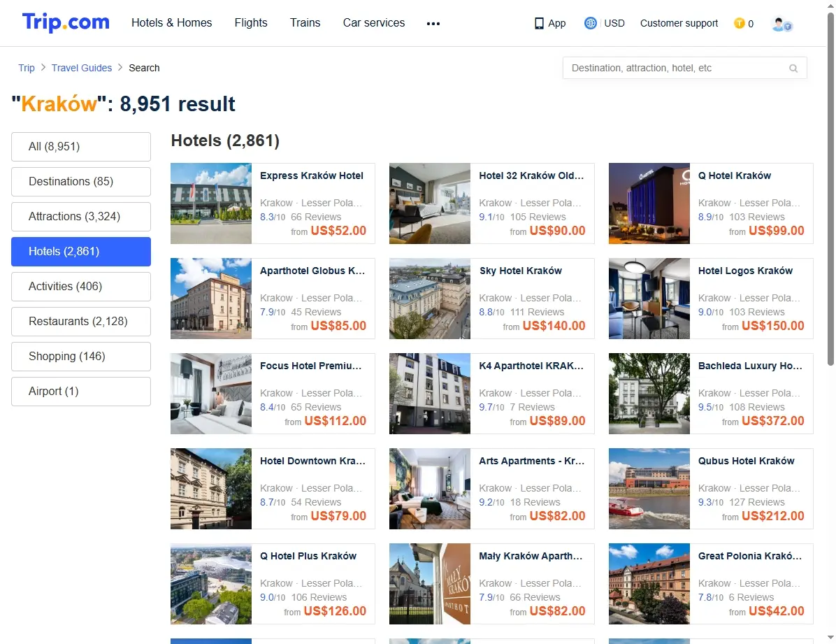Open Focus Hotel Premium photo

211,393
